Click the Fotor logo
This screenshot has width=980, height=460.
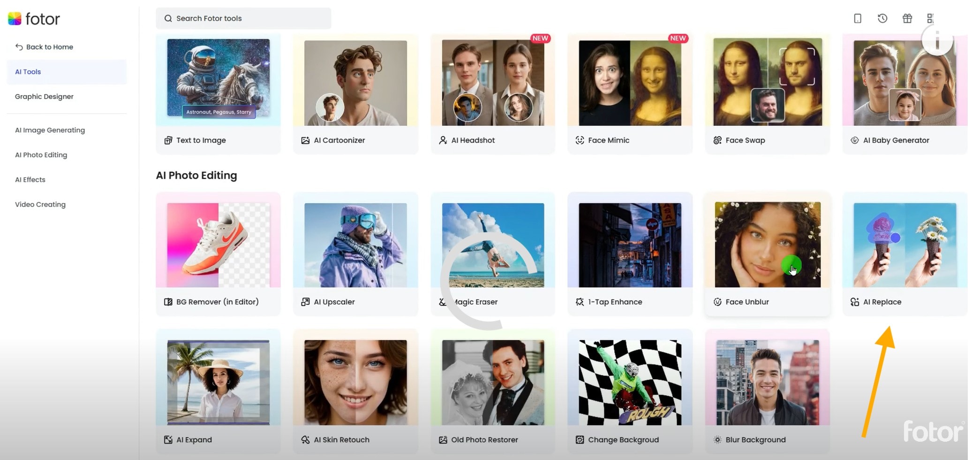point(34,19)
